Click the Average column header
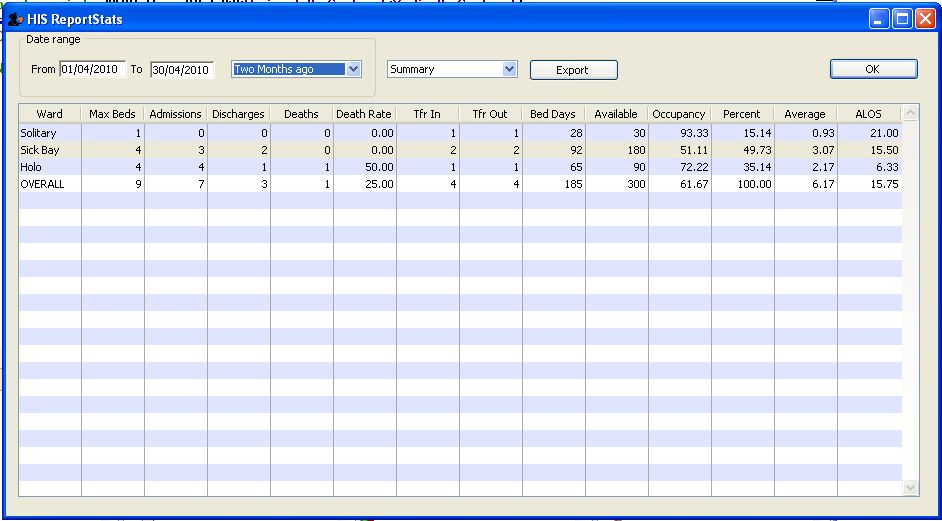Image resolution: width=942 pixels, height=521 pixels. tap(806, 114)
